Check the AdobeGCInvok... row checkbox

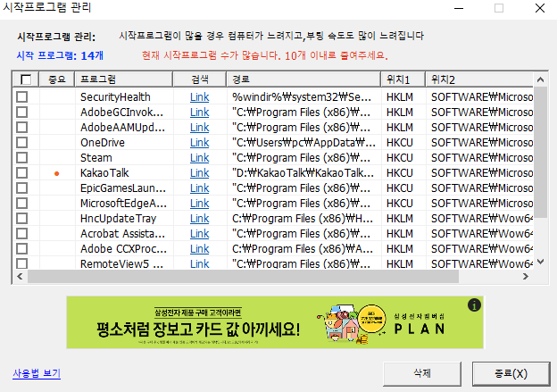click(22, 113)
